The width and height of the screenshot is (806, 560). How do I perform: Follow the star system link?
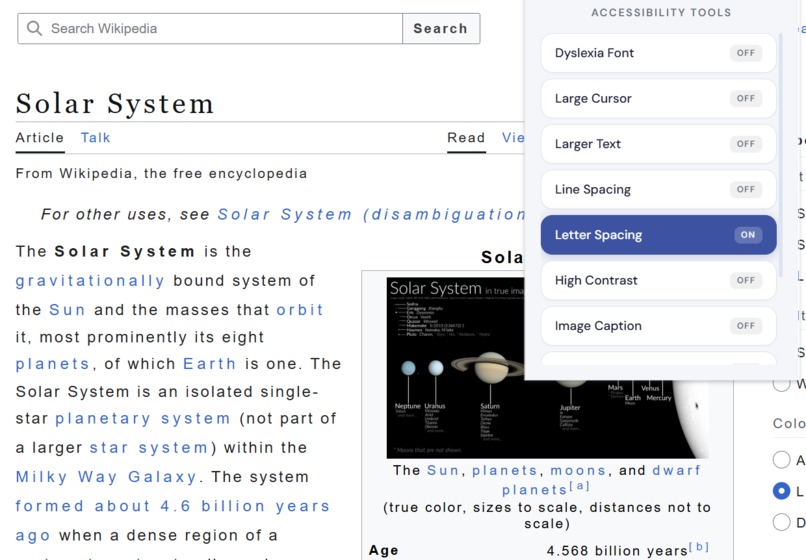149,447
